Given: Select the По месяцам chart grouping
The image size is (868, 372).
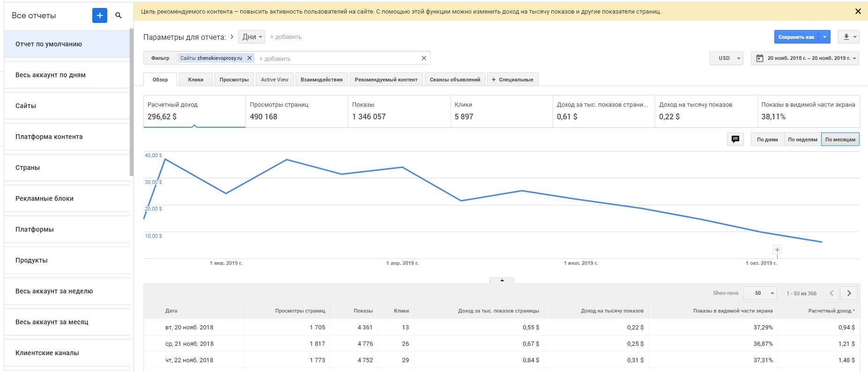Looking at the screenshot, I should tap(840, 139).
